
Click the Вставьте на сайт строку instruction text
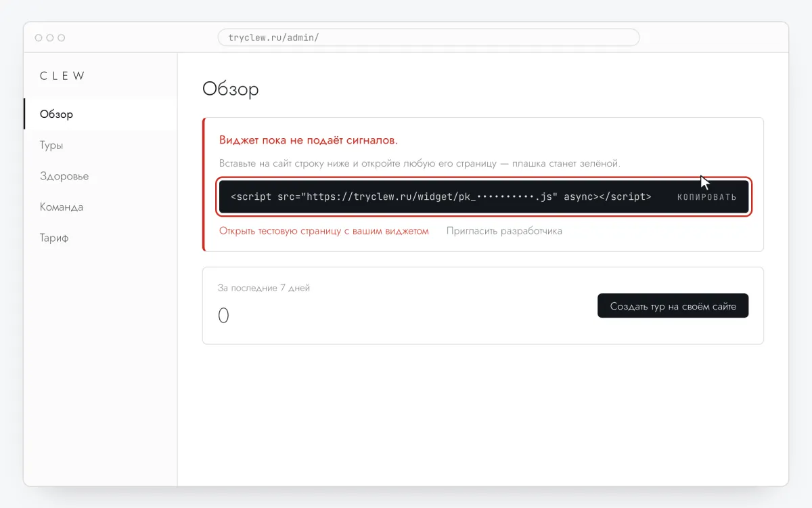pos(420,164)
